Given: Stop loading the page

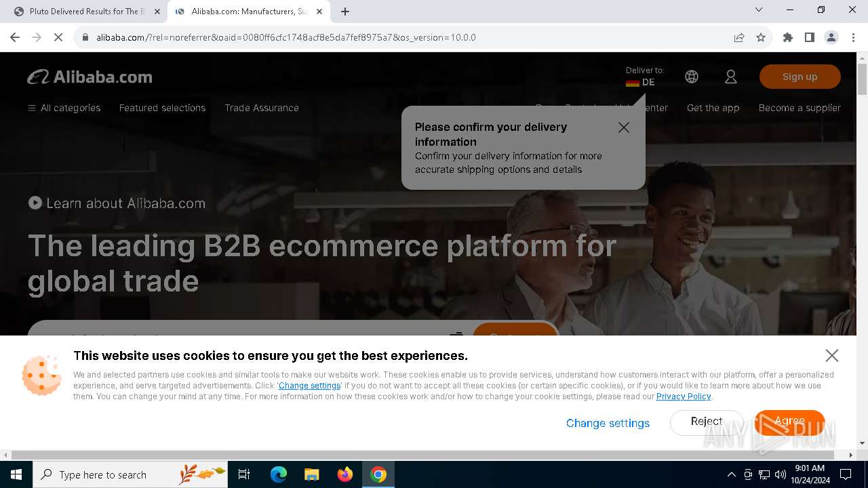Looking at the screenshot, I should 58,37.
